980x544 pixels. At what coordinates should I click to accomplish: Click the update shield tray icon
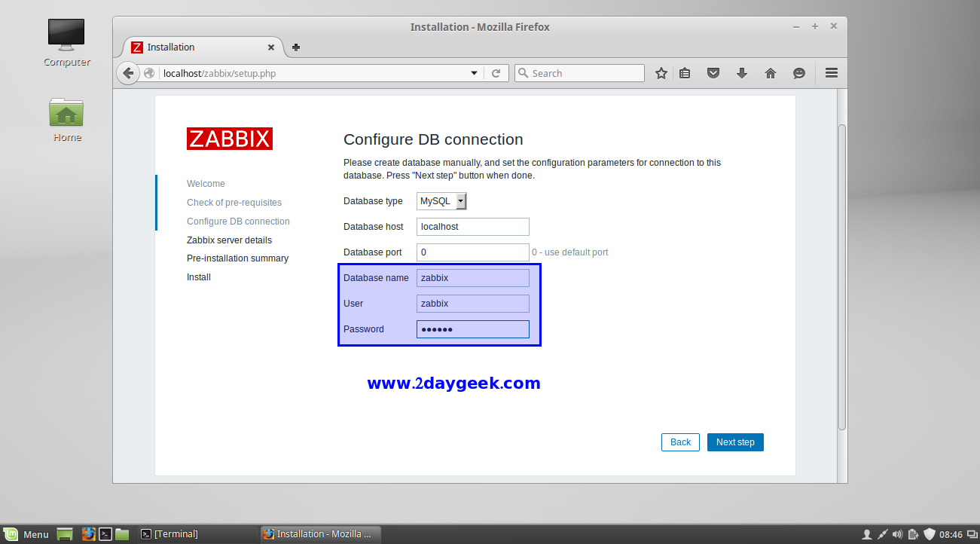929,535
